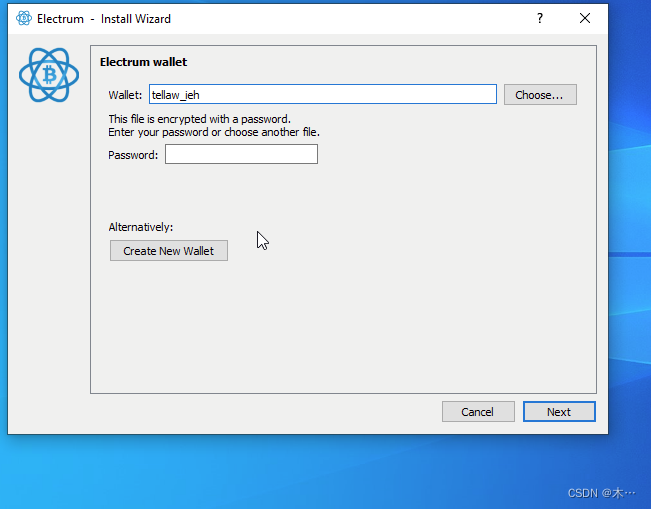Click the 'Wallet:' label
This screenshot has height=509, width=651.
point(125,95)
